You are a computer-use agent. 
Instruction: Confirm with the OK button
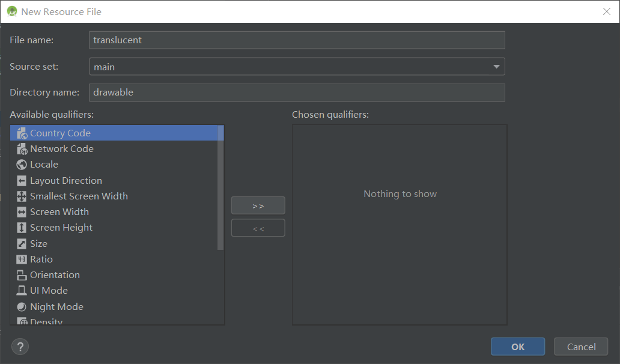click(x=518, y=347)
